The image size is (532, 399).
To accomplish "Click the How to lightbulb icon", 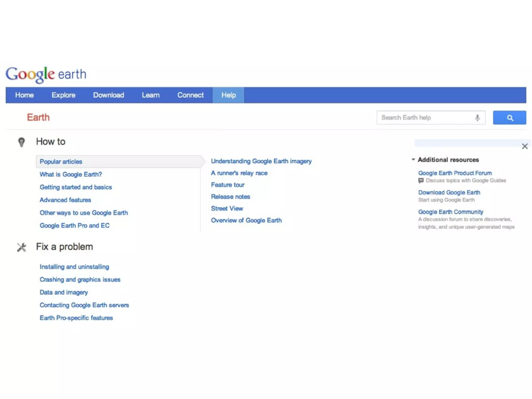I will pos(21,142).
